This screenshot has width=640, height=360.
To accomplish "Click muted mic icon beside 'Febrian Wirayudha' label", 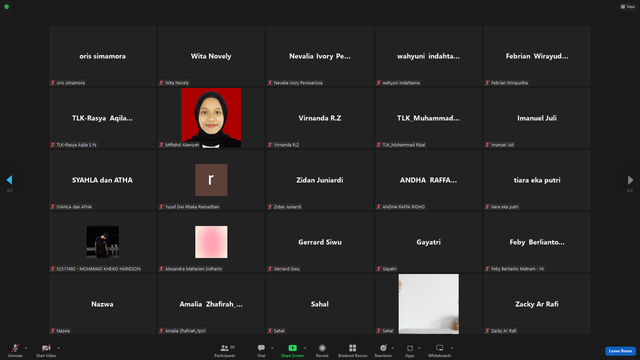I will click(x=487, y=83).
